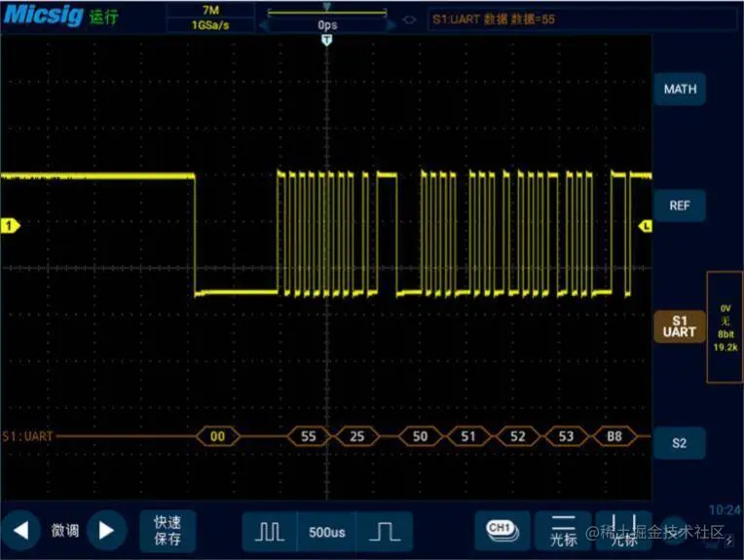The height and width of the screenshot is (560, 744).
Task: Open the REF reference waveform
Action: pos(680,205)
